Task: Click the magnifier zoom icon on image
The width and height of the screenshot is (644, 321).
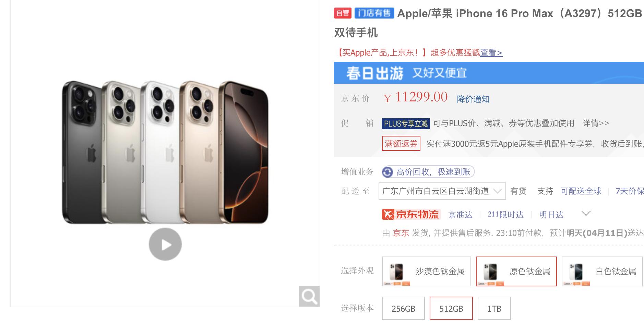Action: pyautogui.click(x=309, y=296)
